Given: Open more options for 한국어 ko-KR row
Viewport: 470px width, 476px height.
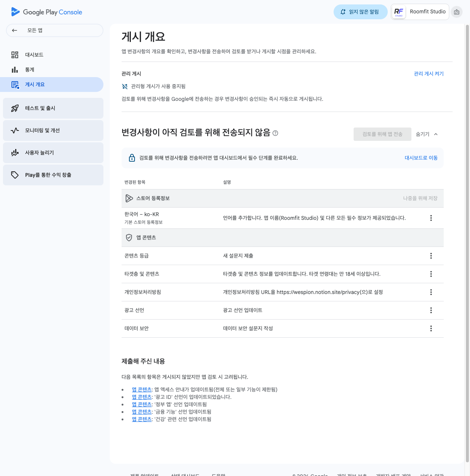Looking at the screenshot, I should 431,218.
